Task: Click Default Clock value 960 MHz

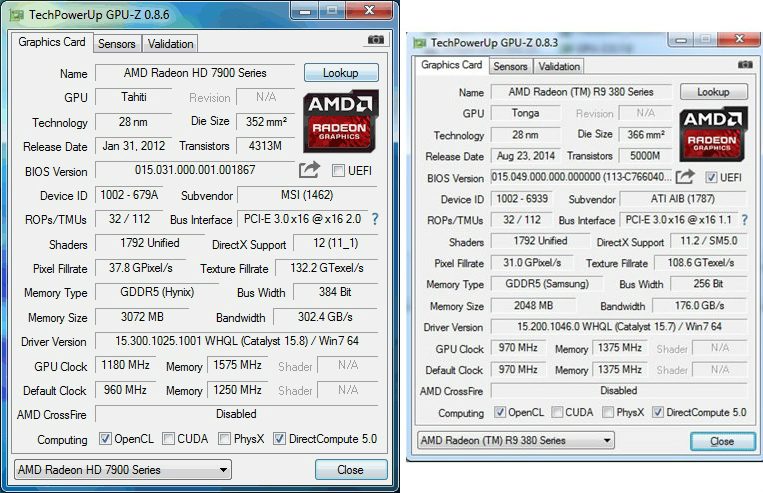Action: pyautogui.click(x=126, y=390)
